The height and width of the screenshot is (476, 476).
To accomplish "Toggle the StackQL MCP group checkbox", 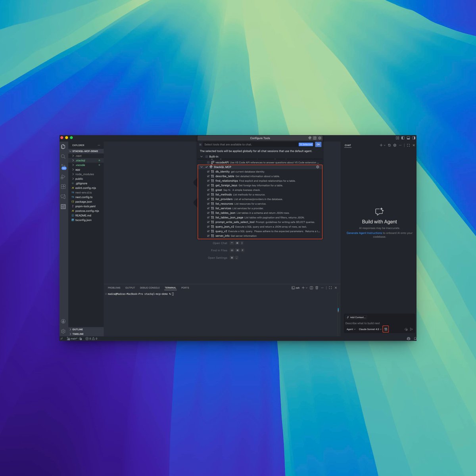I will point(206,167).
